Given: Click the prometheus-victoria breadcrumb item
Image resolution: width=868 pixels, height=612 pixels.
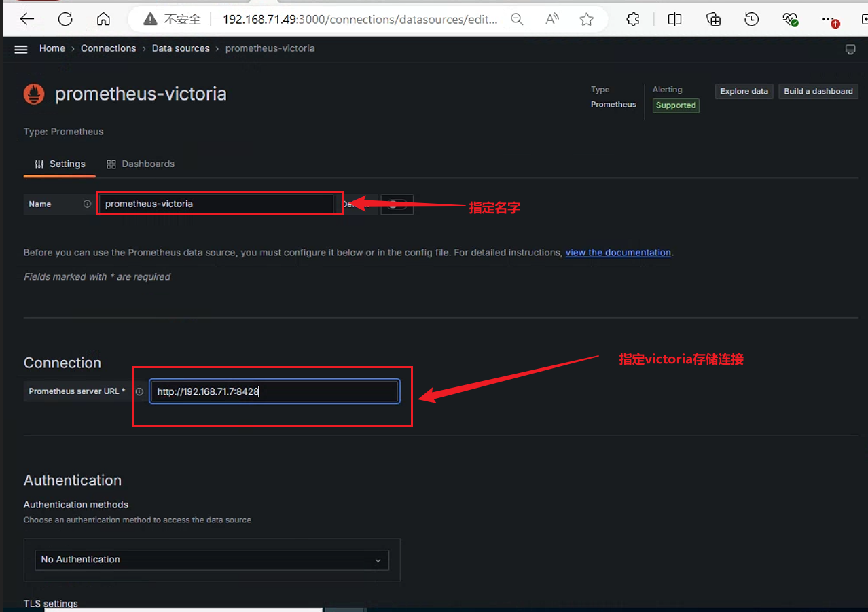Looking at the screenshot, I should [x=270, y=48].
